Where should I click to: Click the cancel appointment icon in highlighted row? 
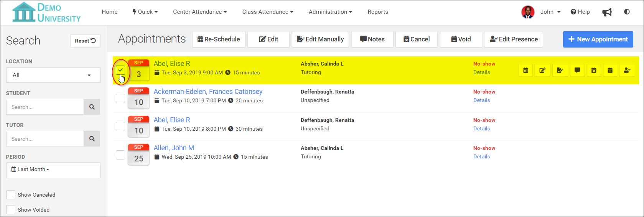594,70
